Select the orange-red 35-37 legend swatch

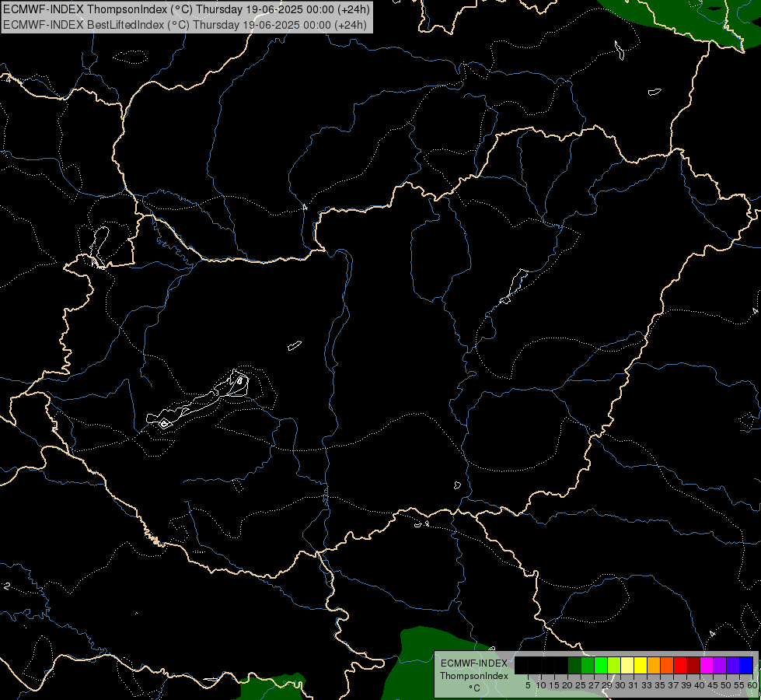(667, 665)
